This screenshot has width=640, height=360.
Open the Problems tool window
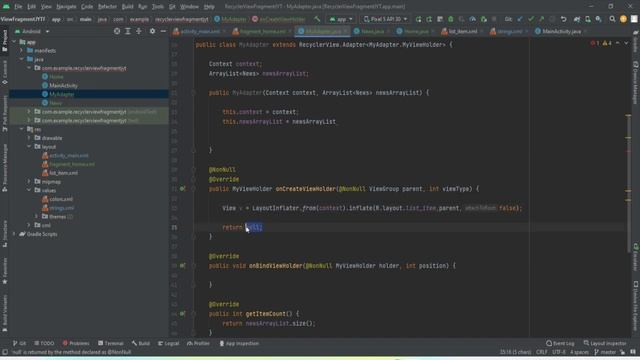coord(76,343)
